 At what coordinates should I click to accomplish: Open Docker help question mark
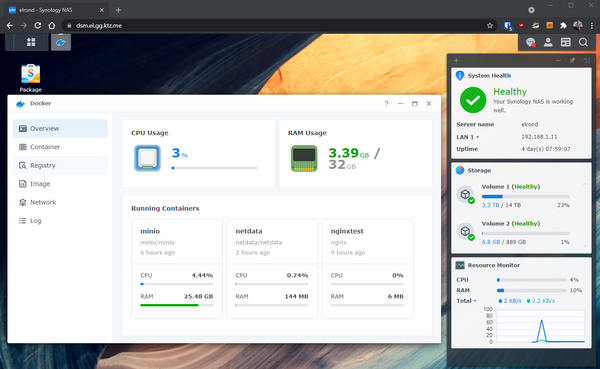[x=386, y=103]
